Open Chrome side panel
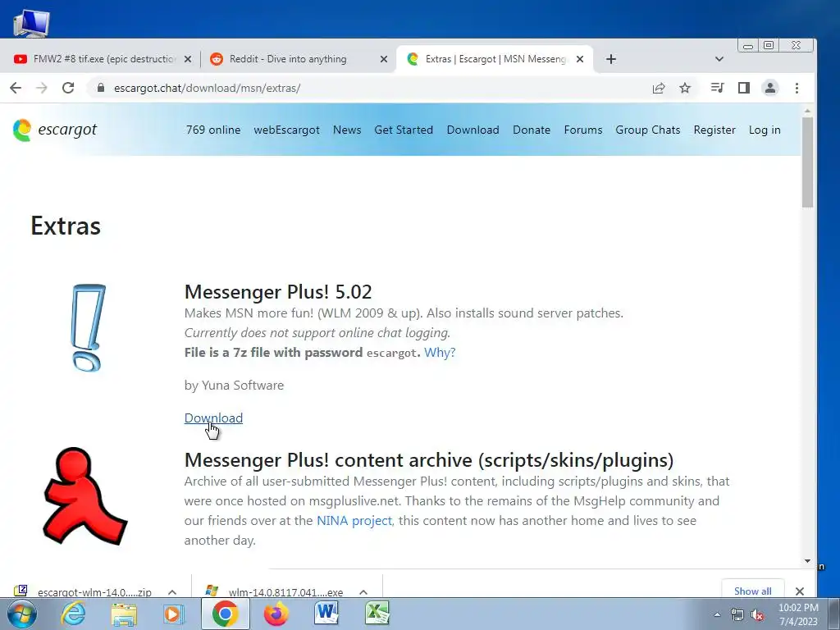The width and height of the screenshot is (840, 630). 743,88
